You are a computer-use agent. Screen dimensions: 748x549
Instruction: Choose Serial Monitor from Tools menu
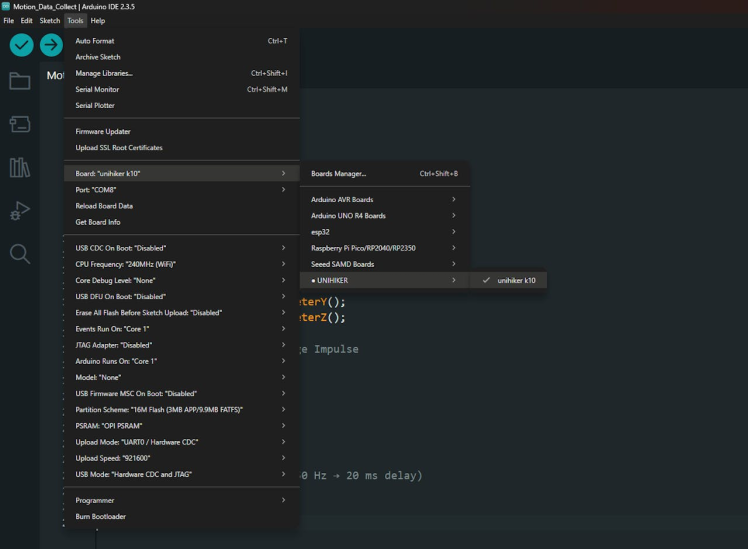coord(97,89)
